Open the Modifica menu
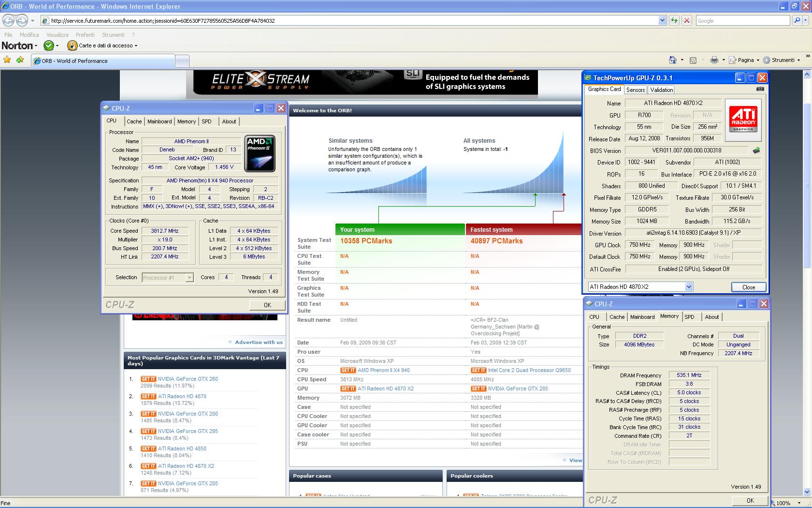Viewport: 812px width, 508px height. [x=29, y=35]
